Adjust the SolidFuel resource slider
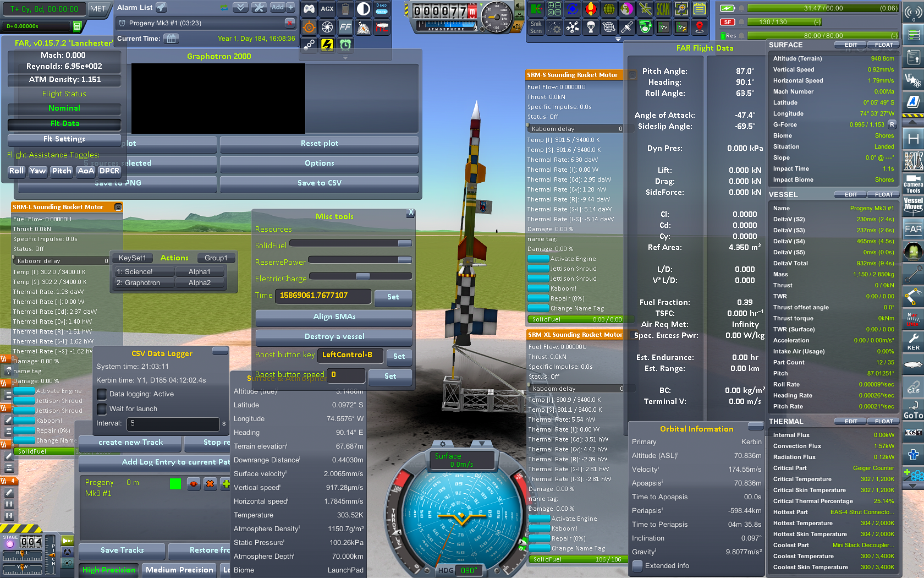Image resolution: width=924 pixels, height=578 pixels. pyautogui.click(x=351, y=243)
